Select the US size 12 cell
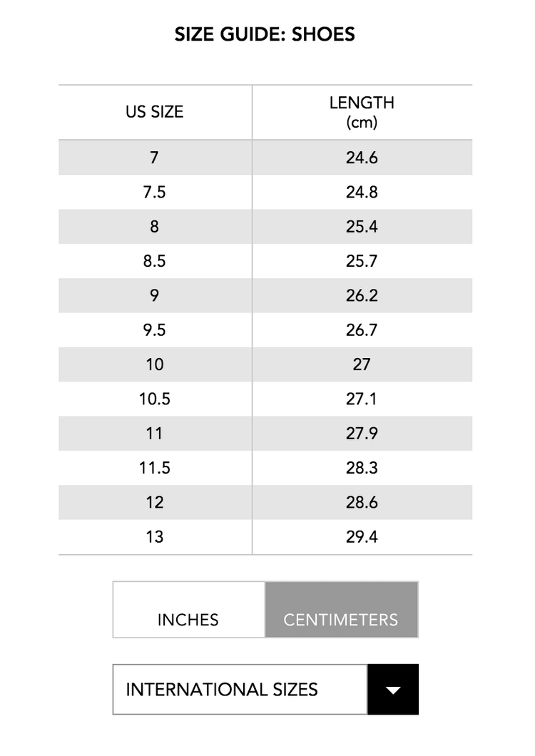 (x=155, y=502)
